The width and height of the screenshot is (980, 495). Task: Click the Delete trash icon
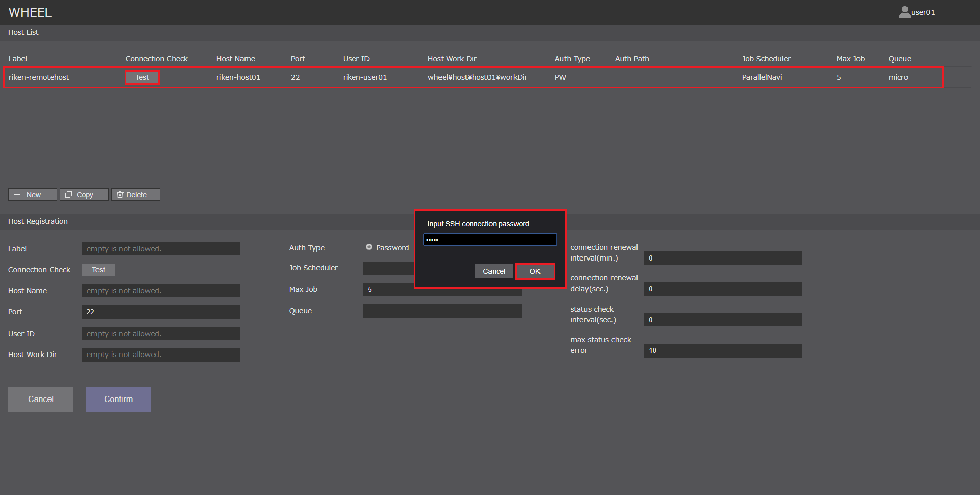pyautogui.click(x=120, y=195)
